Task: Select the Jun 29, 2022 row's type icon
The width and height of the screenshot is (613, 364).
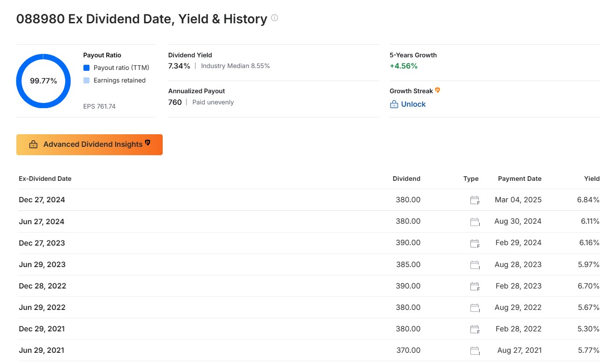Action: tap(475, 307)
